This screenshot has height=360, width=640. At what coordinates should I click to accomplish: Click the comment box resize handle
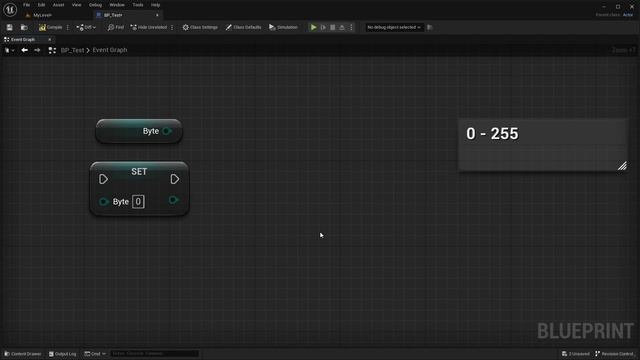point(622,166)
